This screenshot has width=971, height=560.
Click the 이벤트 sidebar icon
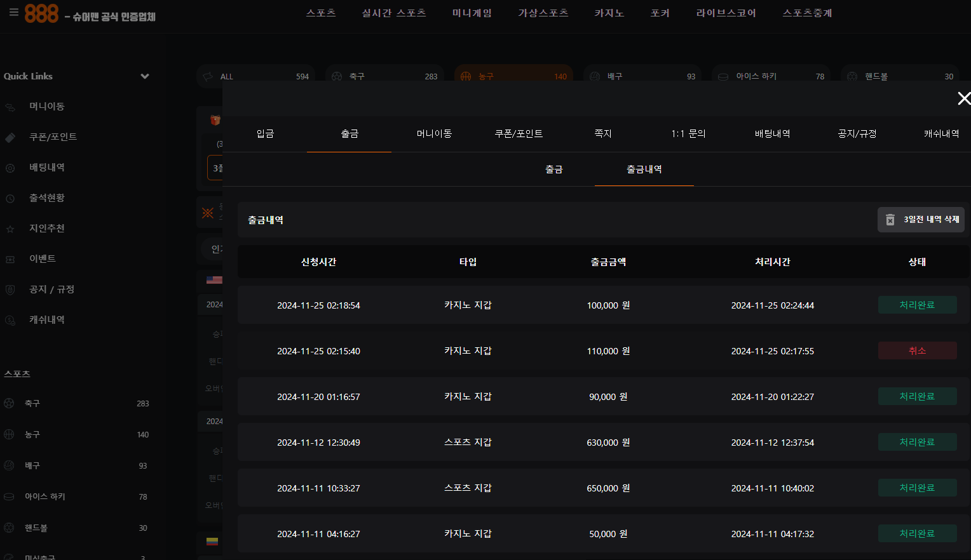pyautogui.click(x=10, y=259)
